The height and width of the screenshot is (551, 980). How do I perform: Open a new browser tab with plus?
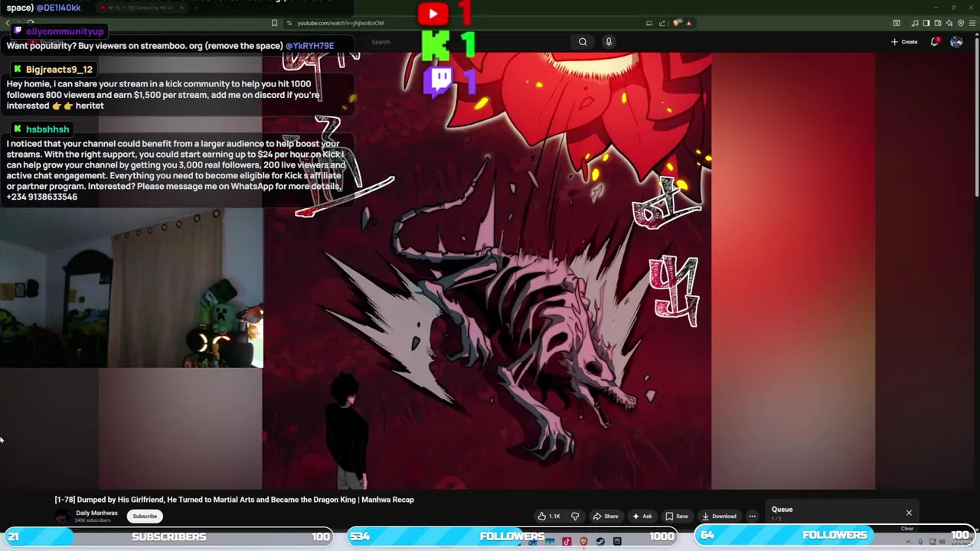click(x=195, y=8)
